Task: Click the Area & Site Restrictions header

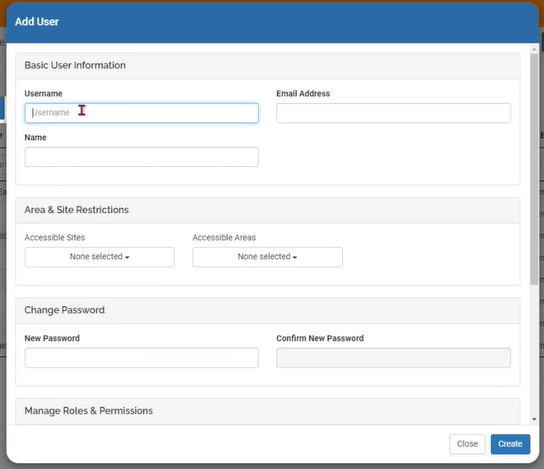Action: [x=76, y=210]
